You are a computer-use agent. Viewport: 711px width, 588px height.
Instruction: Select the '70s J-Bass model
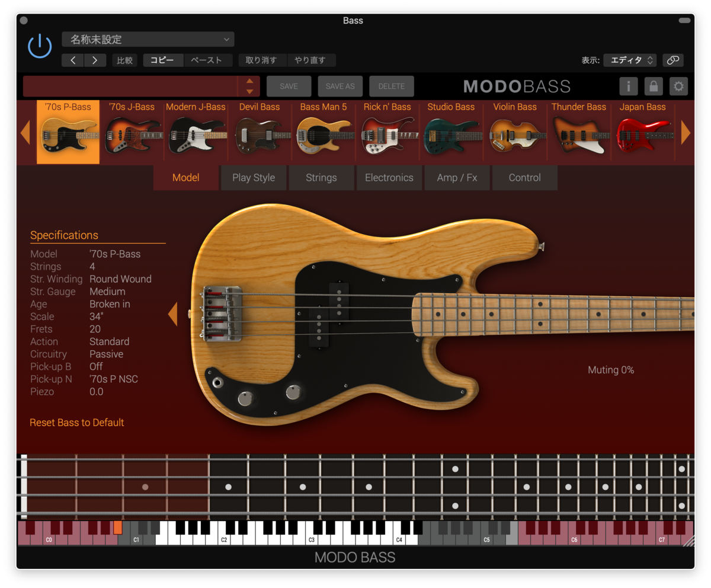click(x=132, y=132)
